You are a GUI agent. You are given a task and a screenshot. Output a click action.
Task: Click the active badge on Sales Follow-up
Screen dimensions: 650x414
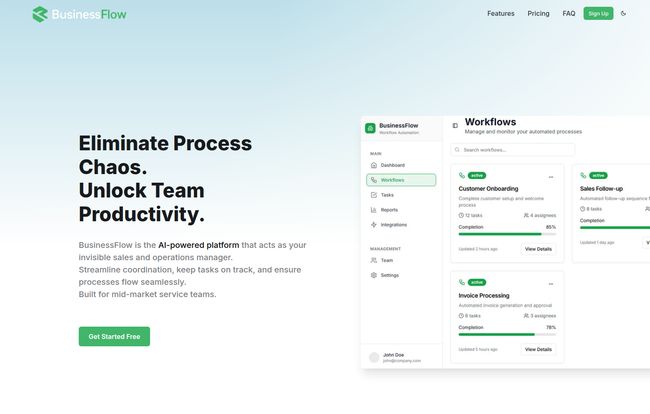(598, 175)
